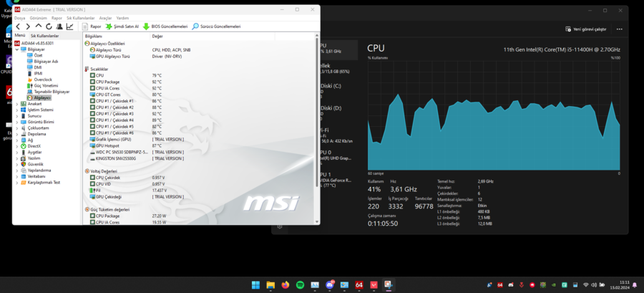644x293 pixels.
Task: Open File Explorer from taskbar
Action: click(x=270, y=285)
